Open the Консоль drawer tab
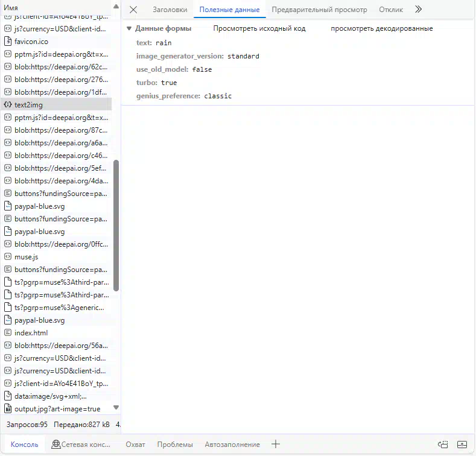Screen dimensions: 476x456 25,445
